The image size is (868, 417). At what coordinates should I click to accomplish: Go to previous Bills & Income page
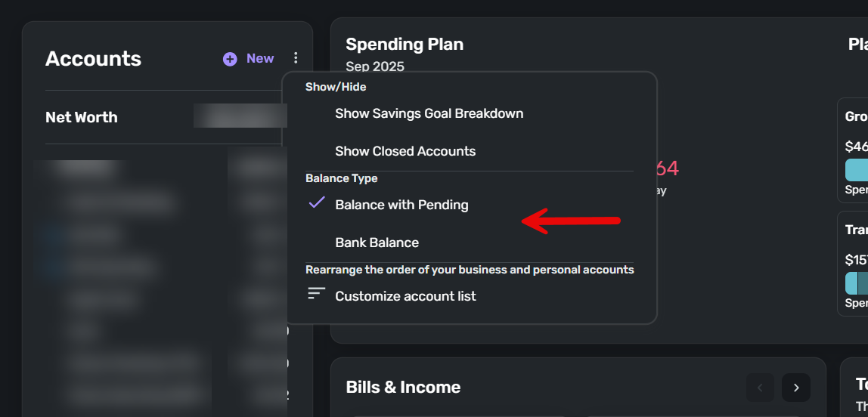pyautogui.click(x=760, y=388)
